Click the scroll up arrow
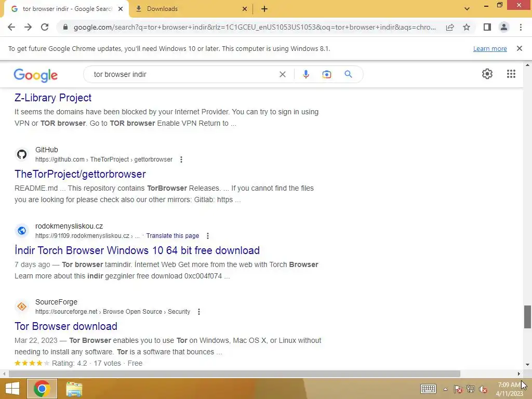 click(527, 65)
